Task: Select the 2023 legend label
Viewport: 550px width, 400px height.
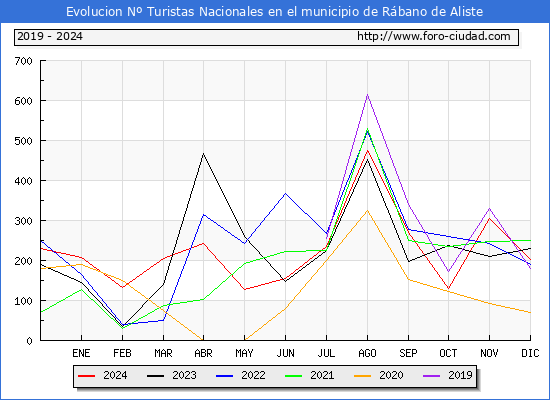Action: (184, 375)
